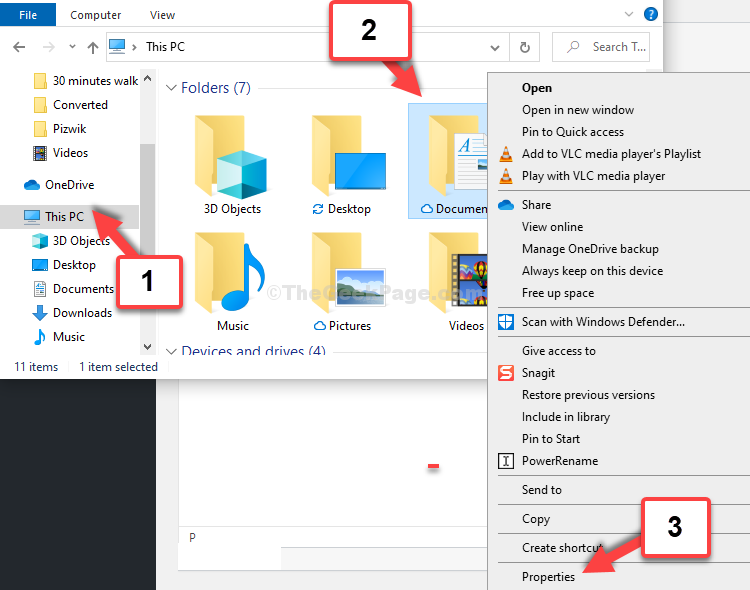750x590 pixels.
Task: Click the Forward navigation arrow
Action: tap(49, 47)
